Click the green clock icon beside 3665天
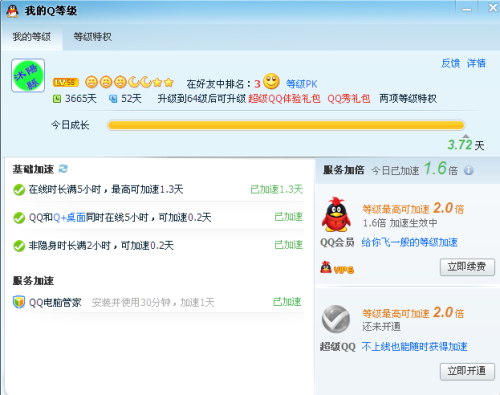The image size is (500, 395). click(x=57, y=99)
